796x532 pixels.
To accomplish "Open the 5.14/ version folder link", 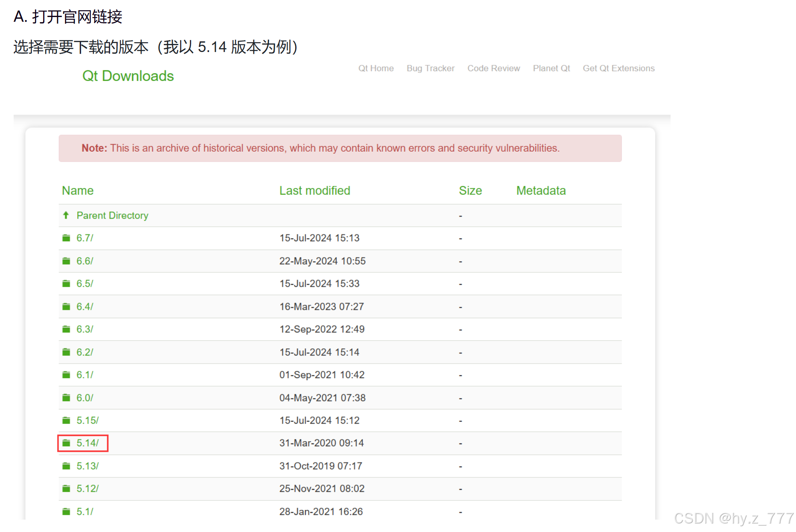I will [87, 443].
